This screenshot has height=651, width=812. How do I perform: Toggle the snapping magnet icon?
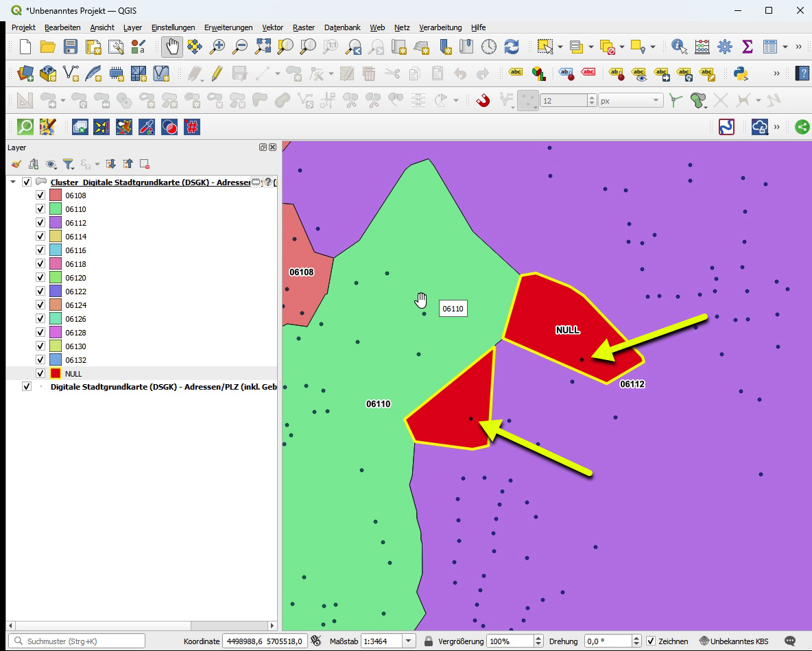pos(483,100)
